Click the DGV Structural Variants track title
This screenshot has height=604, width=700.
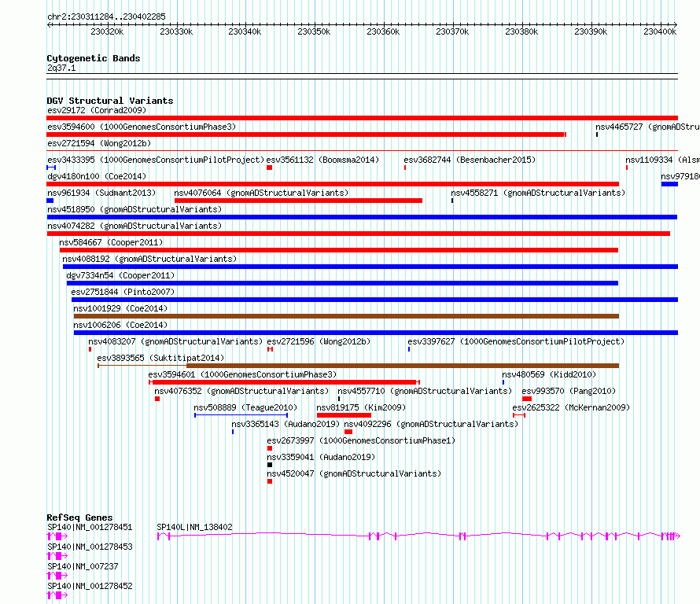coord(110,101)
